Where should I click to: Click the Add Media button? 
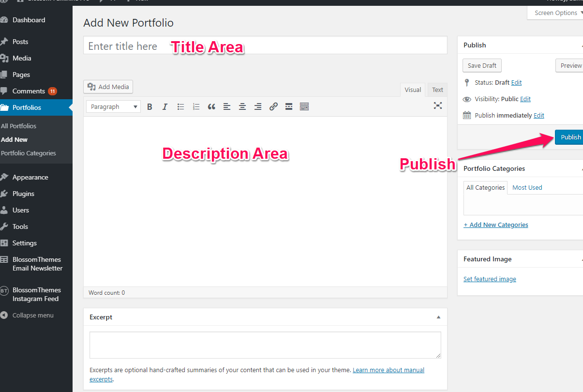(108, 87)
